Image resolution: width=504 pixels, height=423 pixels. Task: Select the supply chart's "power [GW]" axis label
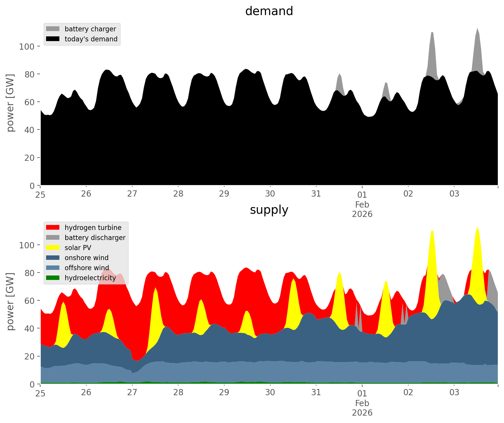[10, 302]
